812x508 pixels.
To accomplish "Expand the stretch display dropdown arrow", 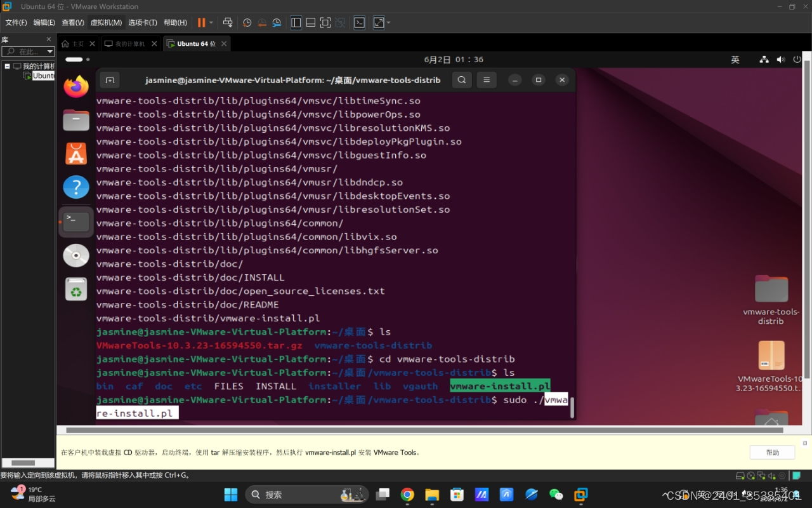I will 389,22.
